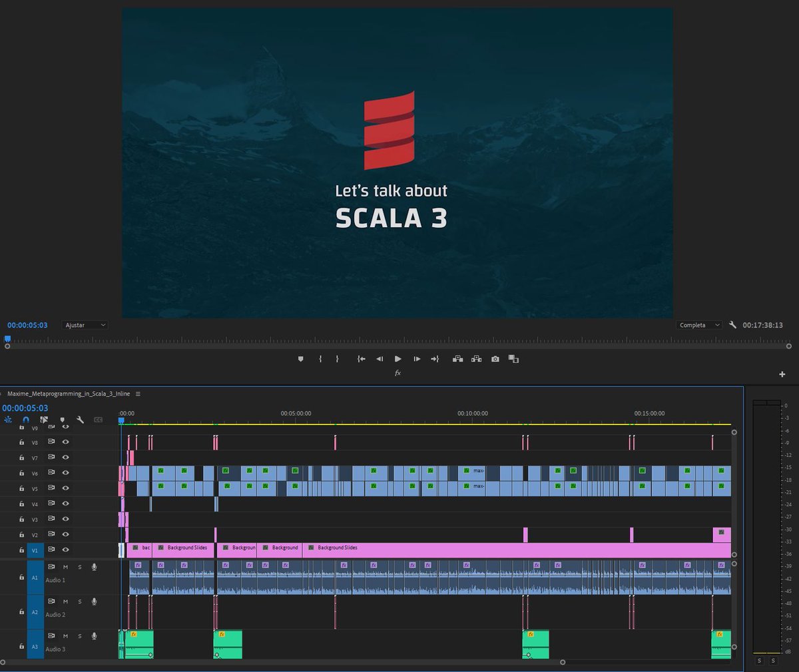Open the Button Editor plus icon

(782, 374)
